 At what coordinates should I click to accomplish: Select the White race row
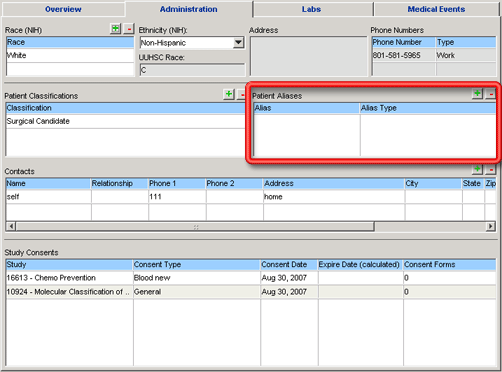click(70, 55)
